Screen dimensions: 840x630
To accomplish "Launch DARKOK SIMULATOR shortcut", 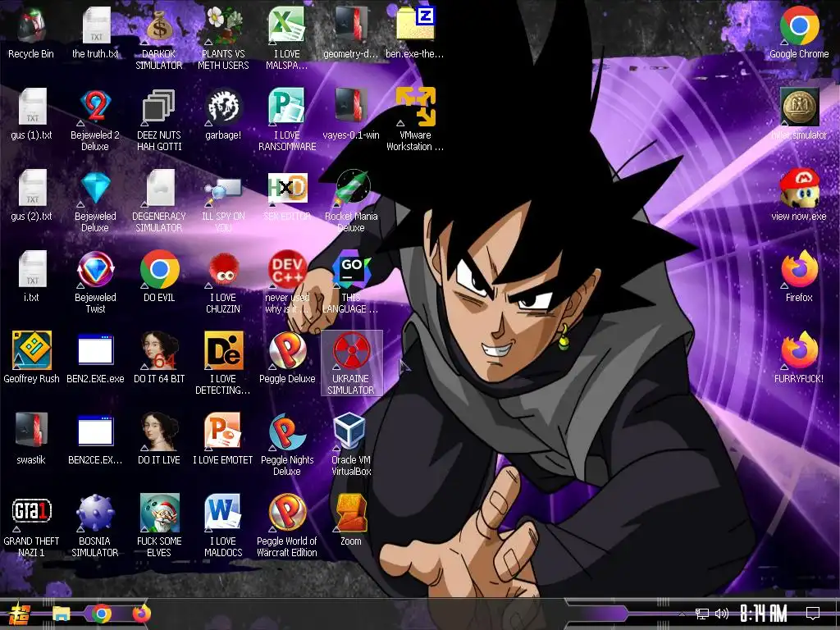I will pyautogui.click(x=159, y=39).
